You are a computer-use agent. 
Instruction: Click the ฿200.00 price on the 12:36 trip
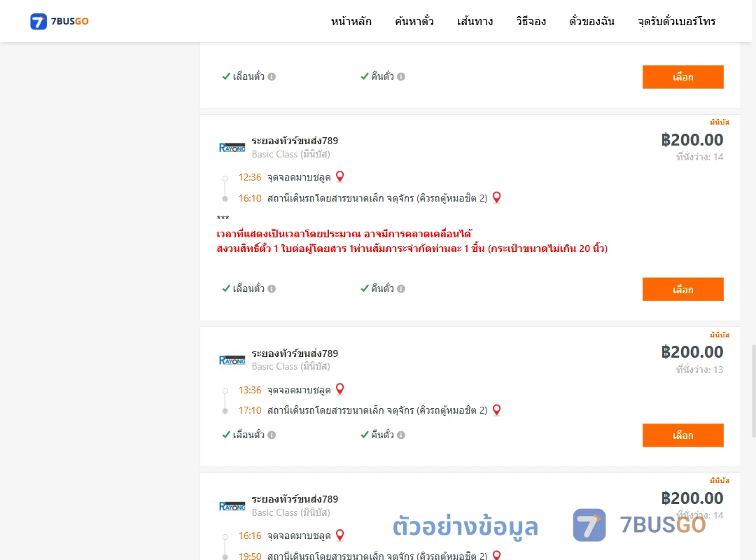(692, 140)
